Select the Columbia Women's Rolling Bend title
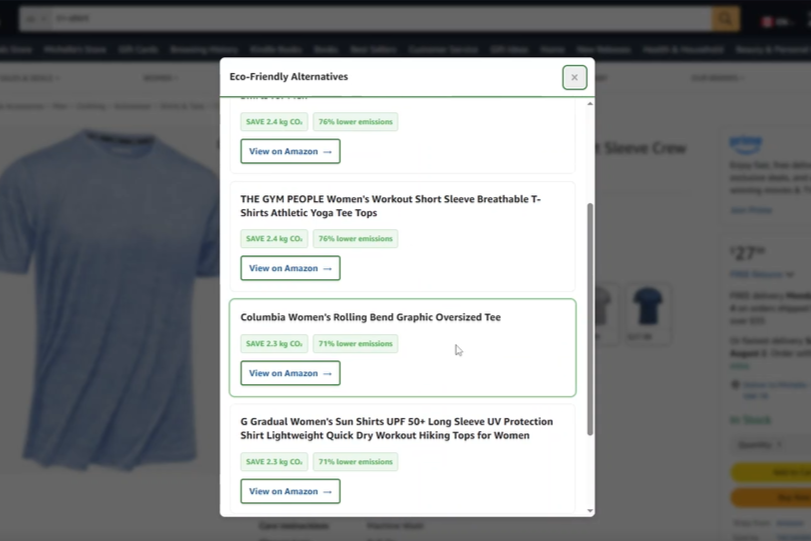Viewport: 811px width, 541px height. (370, 317)
